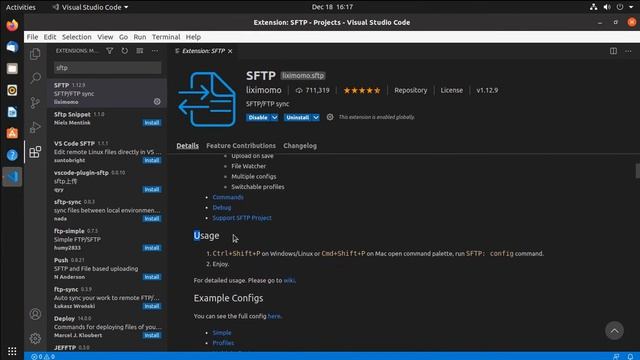640x360 pixels.
Task: Open the Disable dropdown arrow
Action: 274,118
